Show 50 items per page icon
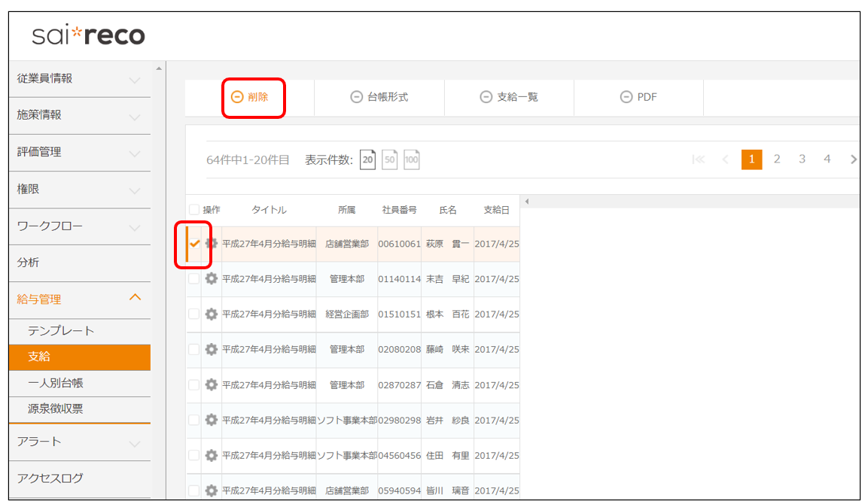868x504 pixels. 389,159
